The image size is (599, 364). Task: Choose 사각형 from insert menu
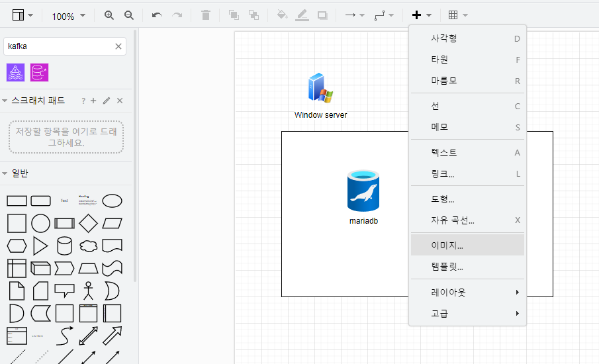click(467, 38)
